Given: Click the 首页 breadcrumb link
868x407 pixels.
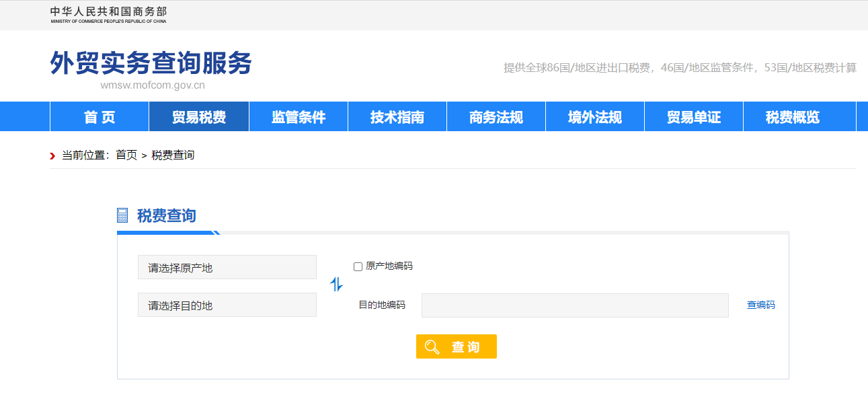Looking at the screenshot, I should tap(126, 155).
